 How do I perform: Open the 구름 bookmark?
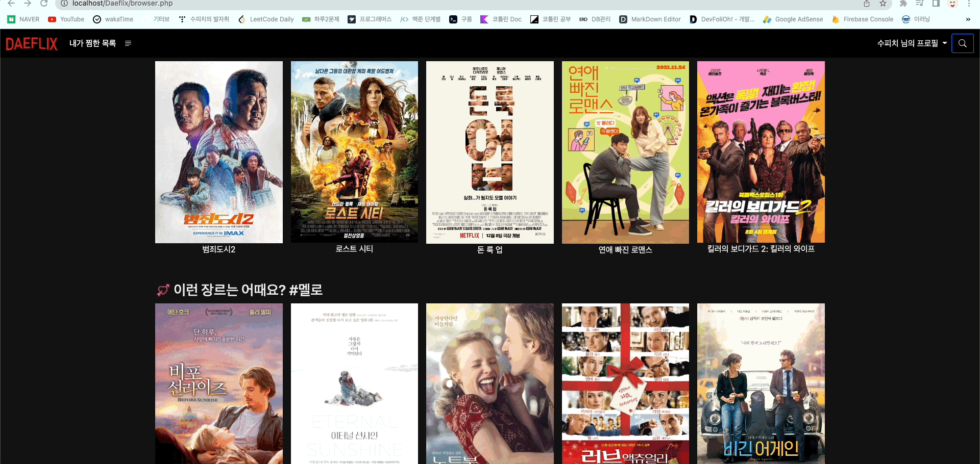[460, 19]
